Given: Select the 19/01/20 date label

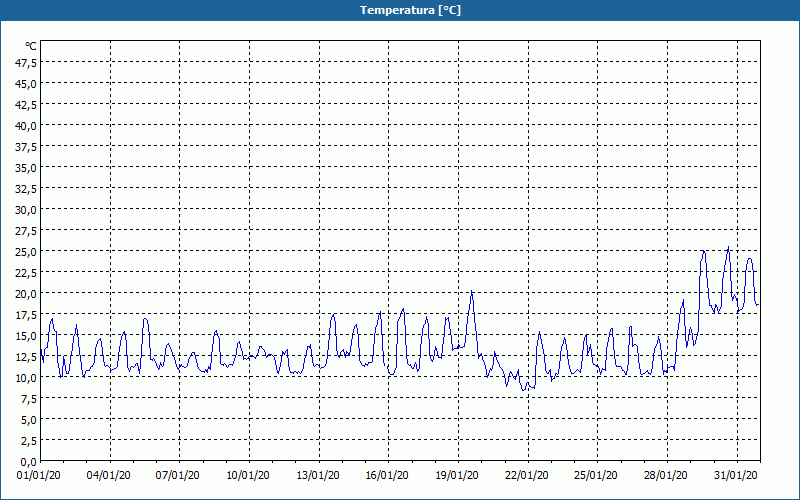Looking at the screenshot, I should [x=457, y=476].
